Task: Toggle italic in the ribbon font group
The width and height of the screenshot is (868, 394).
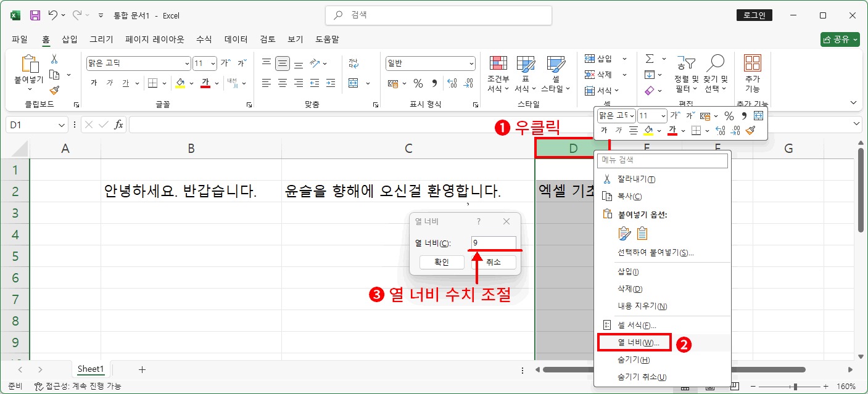Action: tap(110, 83)
